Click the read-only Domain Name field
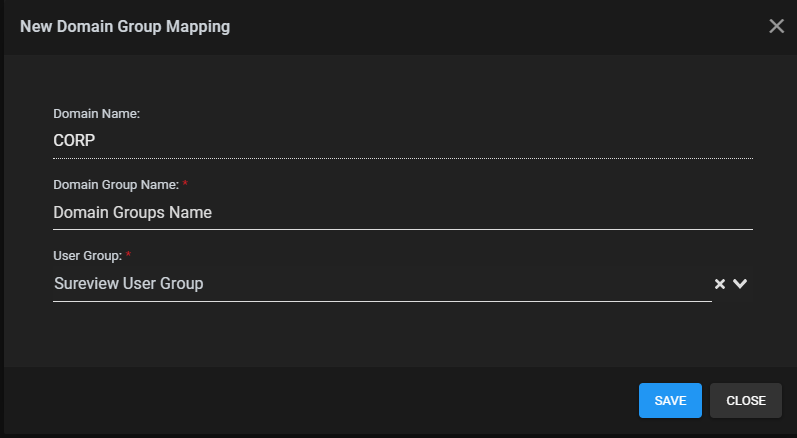Image resolution: width=797 pixels, height=438 pixels. coord(400,141)
